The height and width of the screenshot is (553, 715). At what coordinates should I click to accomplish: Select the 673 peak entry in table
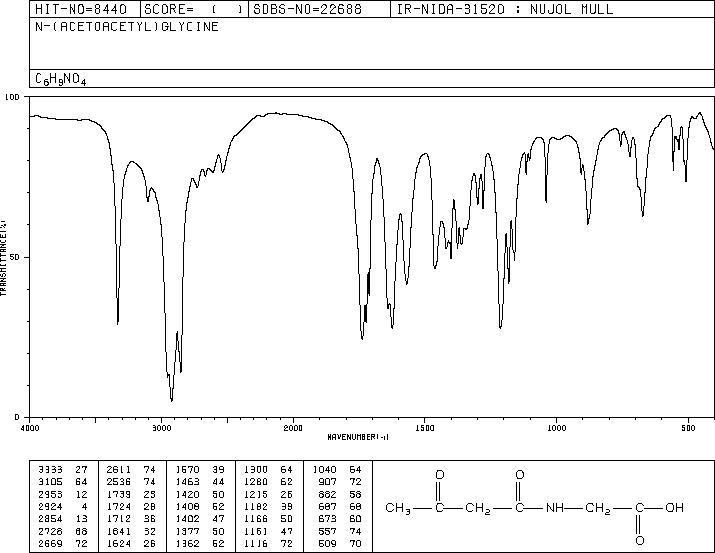coord(340,519)
